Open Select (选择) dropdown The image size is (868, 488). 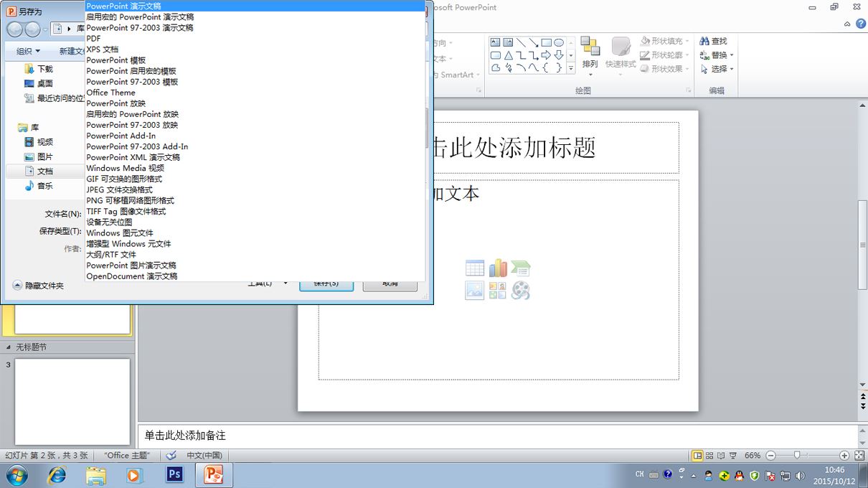click(x=717, y=69)
